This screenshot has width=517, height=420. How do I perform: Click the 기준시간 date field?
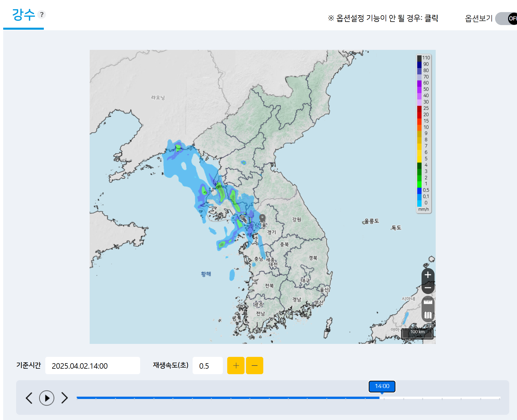[93, 366]
